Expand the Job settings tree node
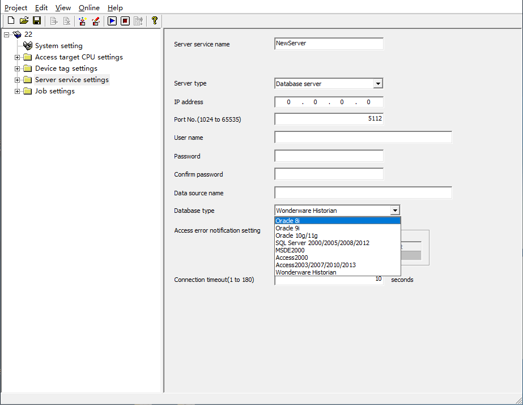Screen dimensions: 523x420 18,91
